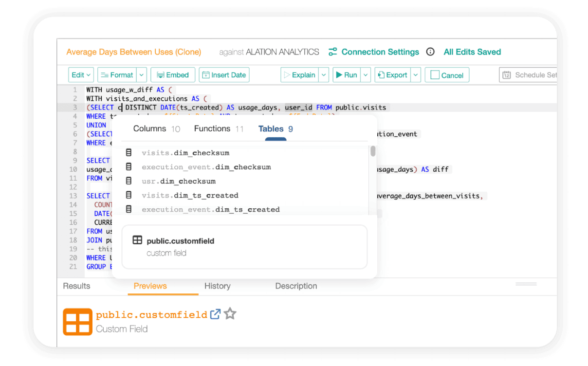This screenshot has height=366, width=588.
Task: Click the outlined play icon on Explain
Action: [288, 74]
